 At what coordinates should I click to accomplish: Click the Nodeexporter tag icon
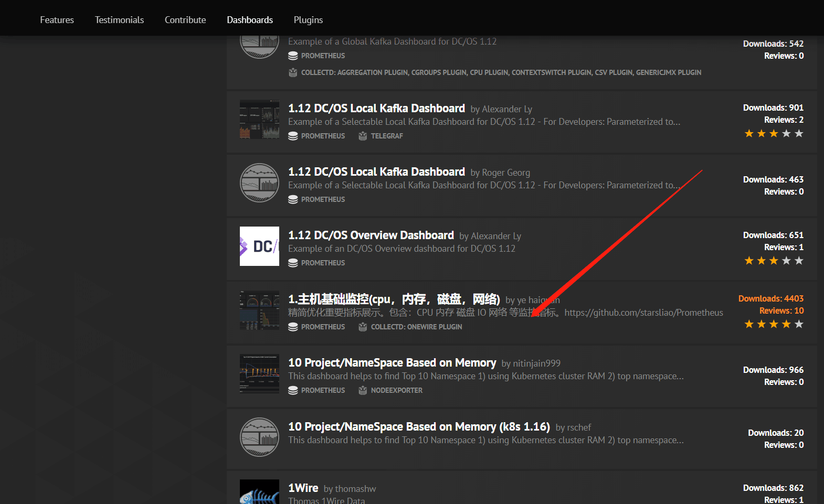(363, 390)
